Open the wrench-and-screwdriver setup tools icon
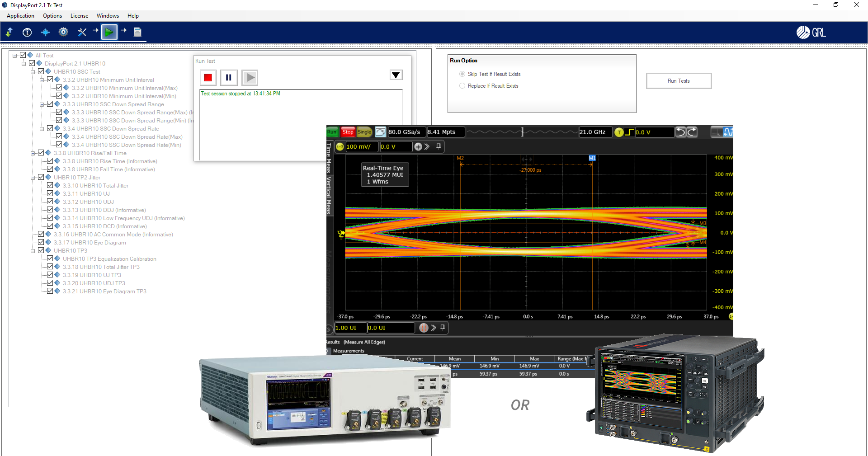Image resolution: width=868 pixels, height=456 pixels. (82, 32)
